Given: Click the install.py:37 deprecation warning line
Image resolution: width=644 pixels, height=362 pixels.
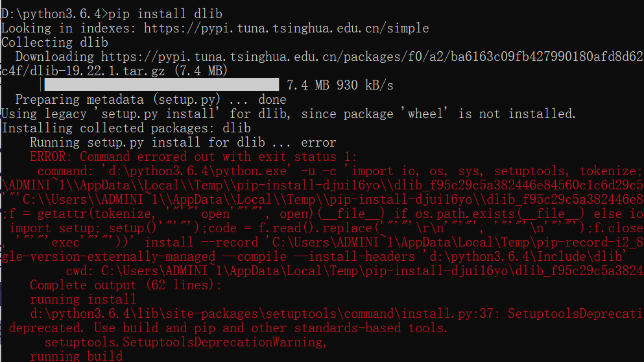Looking at the screenshot, I should [337, 313].
